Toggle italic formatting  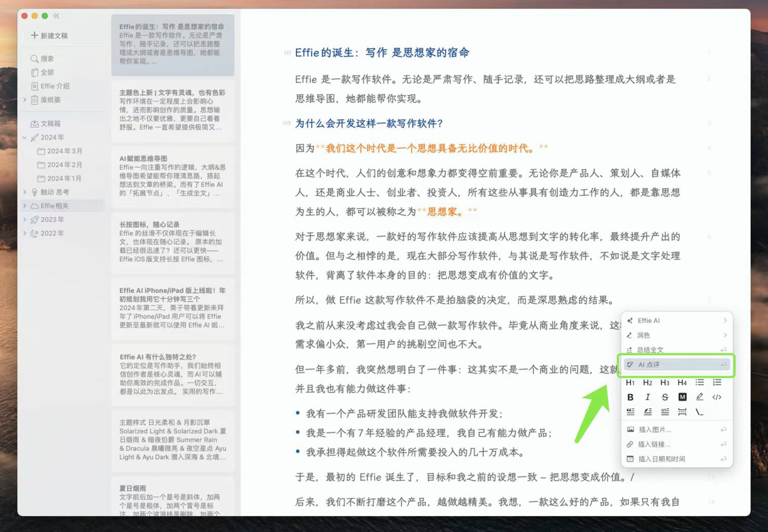(647, 397)
